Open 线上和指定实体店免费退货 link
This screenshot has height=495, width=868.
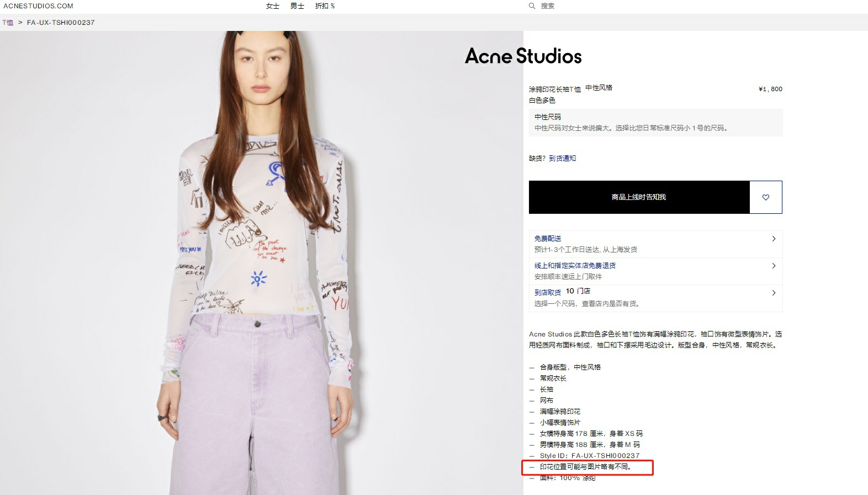click(575, 266)
